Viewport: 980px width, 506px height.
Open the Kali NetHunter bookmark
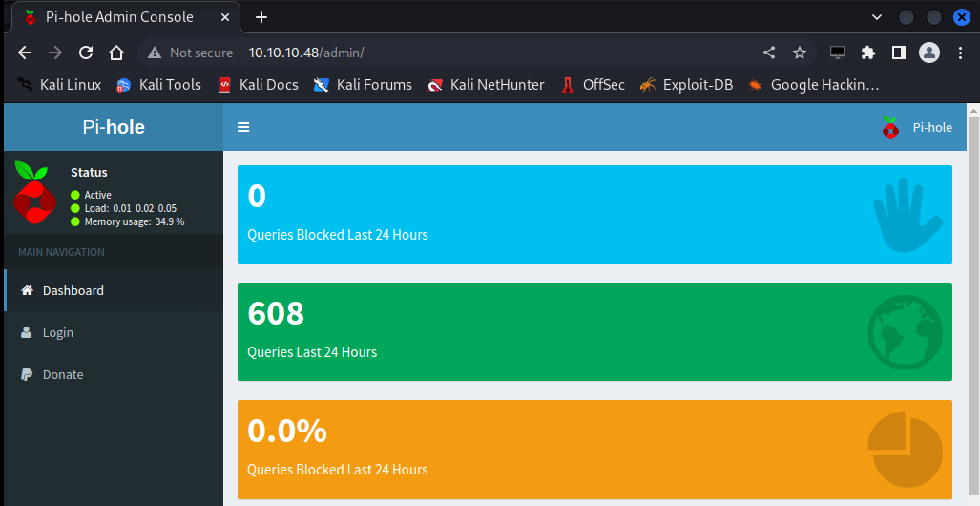coord(486,84)
